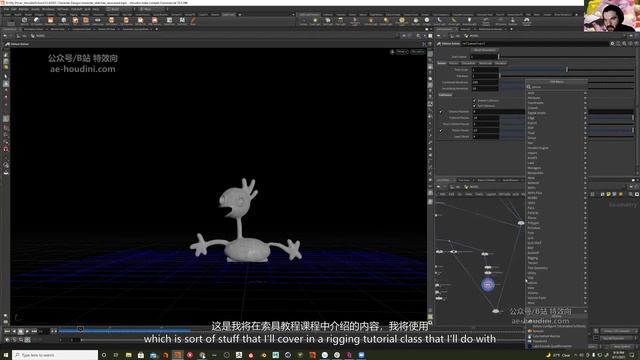Add a new shelf tab with the plus icon

click(240, 15)
